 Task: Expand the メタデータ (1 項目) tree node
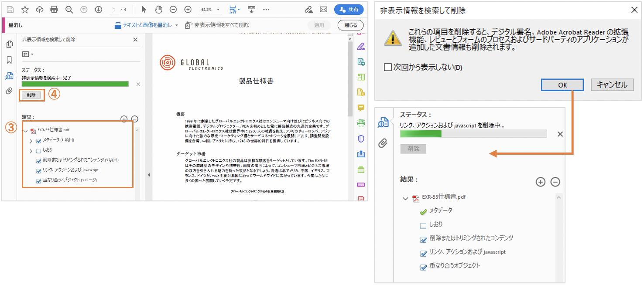click(x=31, y=141)
